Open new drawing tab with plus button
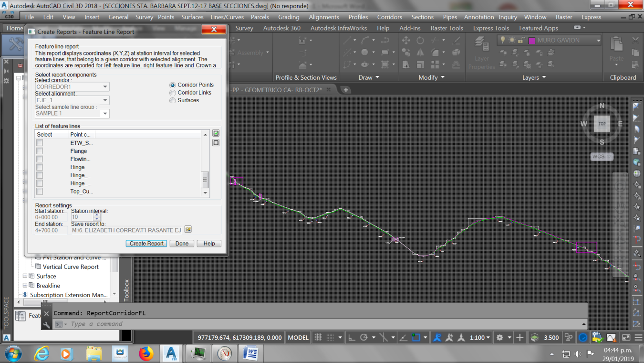The height and width of the screenshot is (363, 644). tap(346, 90)
